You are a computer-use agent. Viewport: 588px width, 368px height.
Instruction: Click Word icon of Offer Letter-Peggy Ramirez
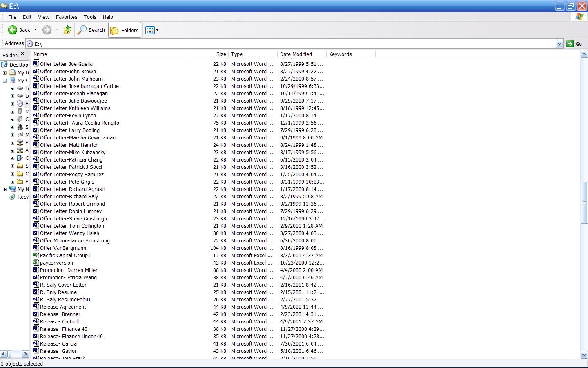[36, 174]
